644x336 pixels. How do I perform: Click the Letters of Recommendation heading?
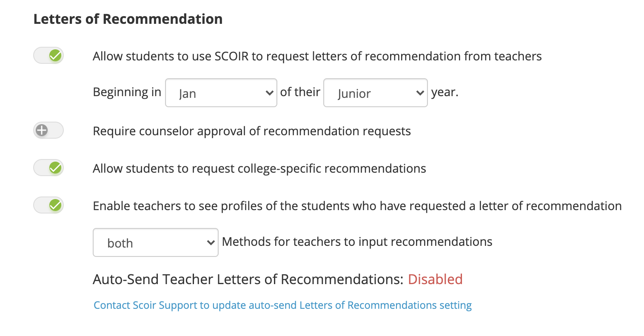[128, 19]
